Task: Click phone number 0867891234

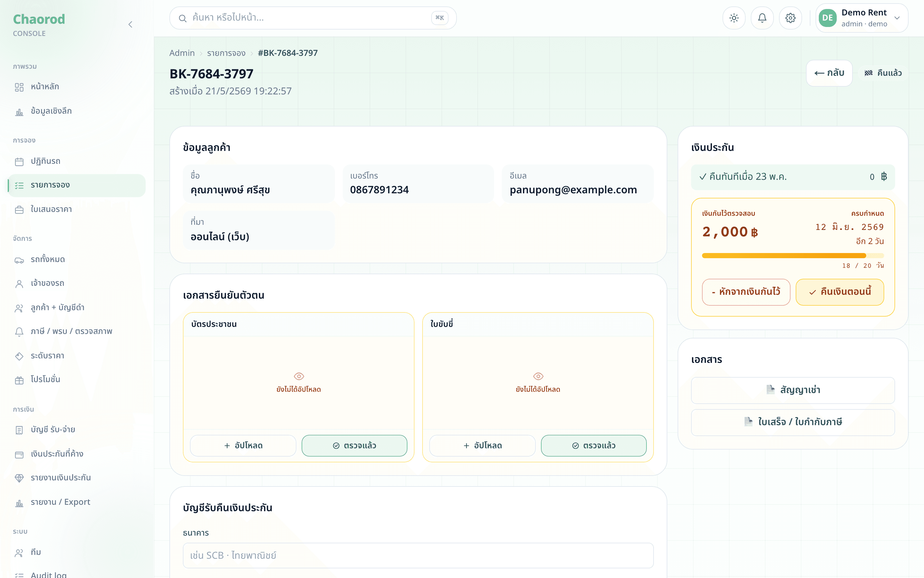Action: pos(379,190)
